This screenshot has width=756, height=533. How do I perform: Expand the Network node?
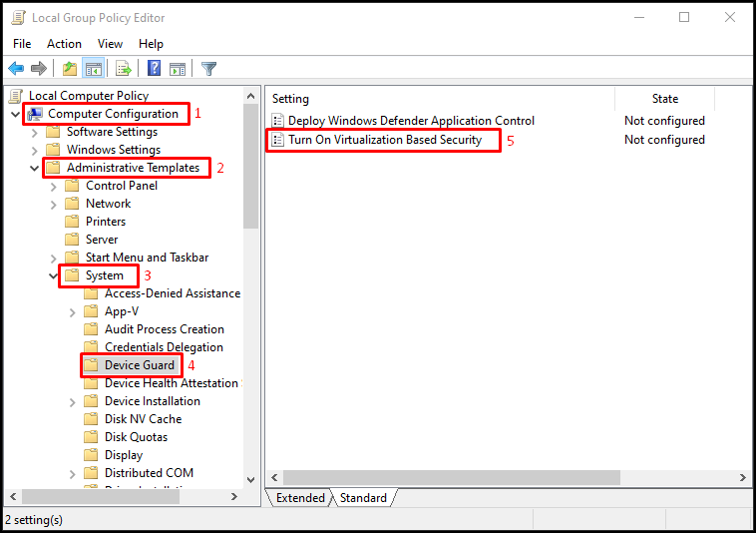click(x=54, y=205)
